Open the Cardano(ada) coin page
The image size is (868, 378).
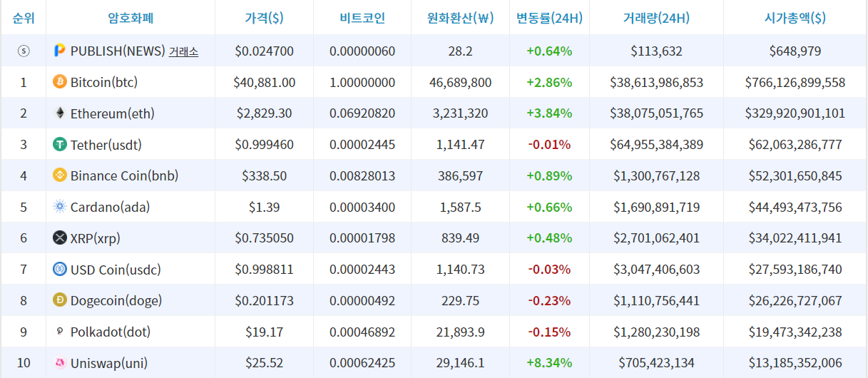(x=110, y=208)
